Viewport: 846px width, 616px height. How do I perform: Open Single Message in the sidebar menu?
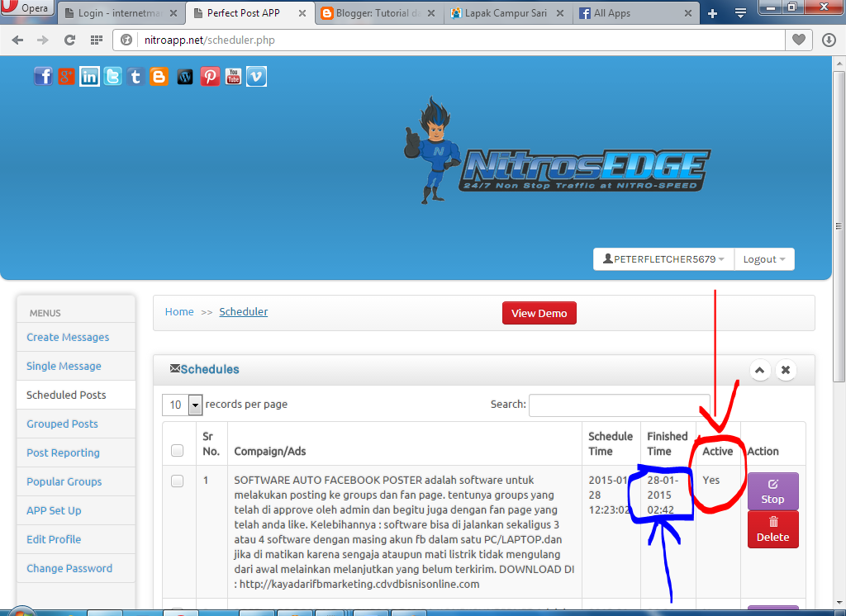(64, 367)
